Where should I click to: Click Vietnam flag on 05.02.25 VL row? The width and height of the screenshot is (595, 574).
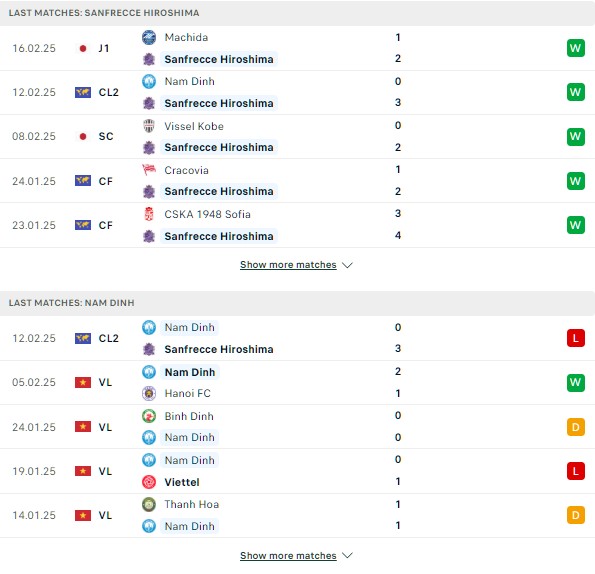pyautogui.click(x=83, y=382)
